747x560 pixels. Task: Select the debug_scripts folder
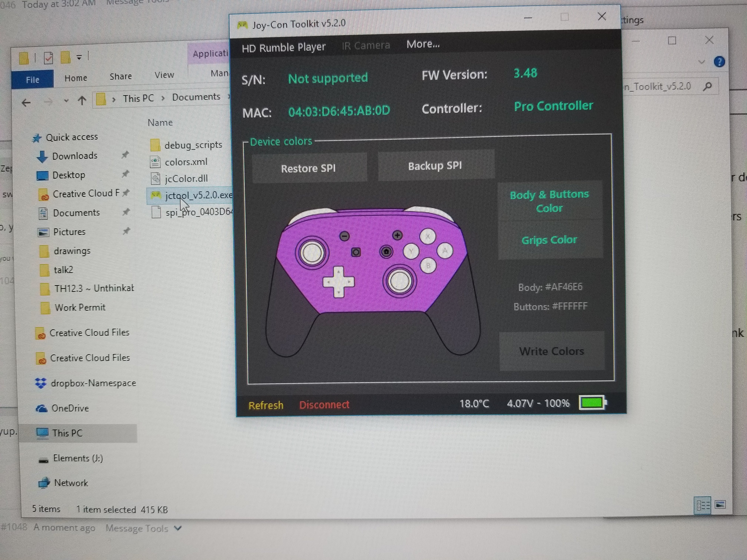pos(187,145)
